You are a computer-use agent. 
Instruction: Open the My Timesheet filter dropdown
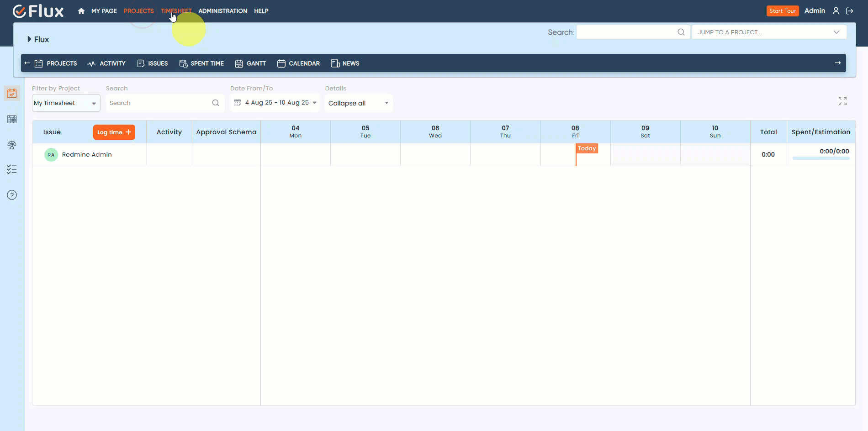point(66,103)
